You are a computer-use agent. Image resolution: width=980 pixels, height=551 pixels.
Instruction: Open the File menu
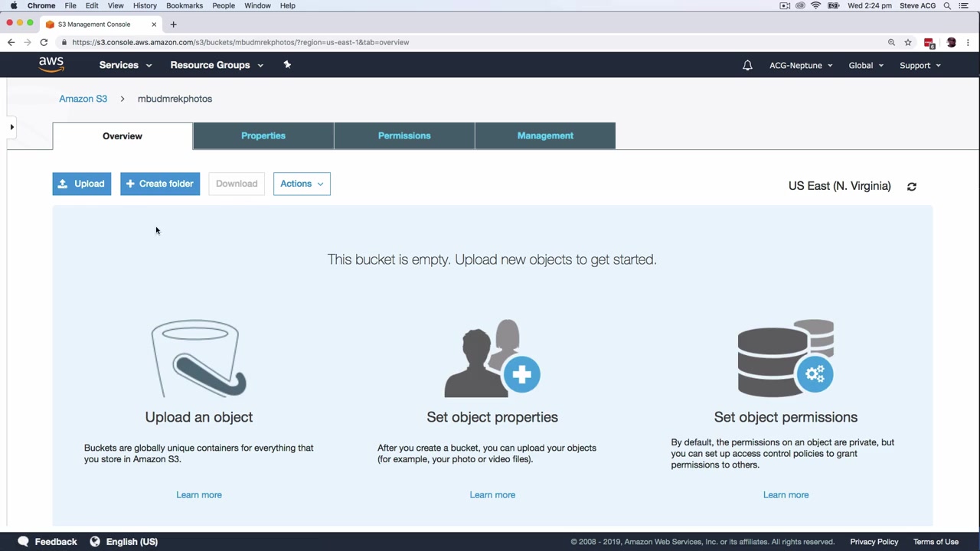(x=70, y=5)
